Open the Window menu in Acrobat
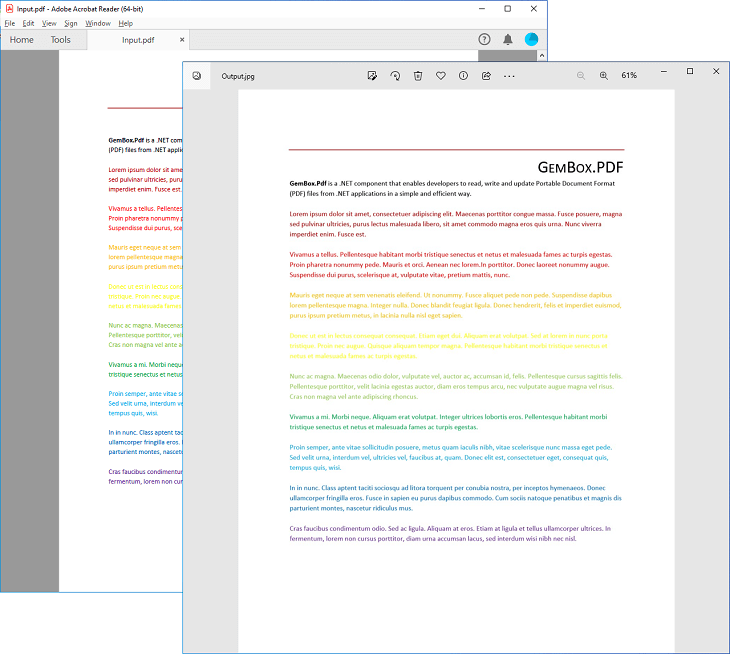The image size is (730, 654). coord(98,23)
